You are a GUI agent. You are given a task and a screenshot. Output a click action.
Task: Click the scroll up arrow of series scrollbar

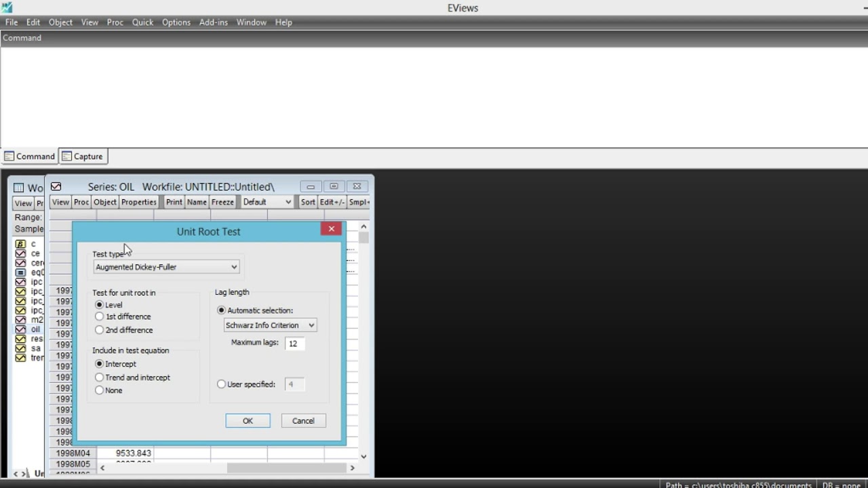tap(364, 226)
